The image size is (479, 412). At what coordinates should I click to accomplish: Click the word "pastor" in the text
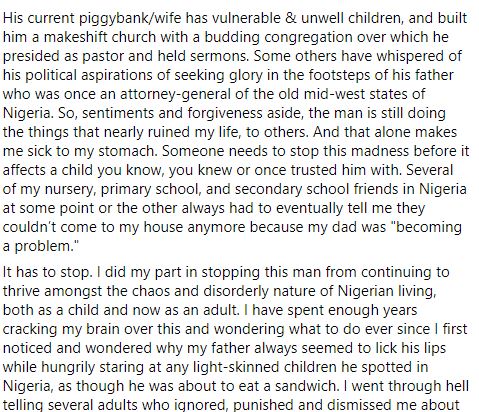coord(103,56)
